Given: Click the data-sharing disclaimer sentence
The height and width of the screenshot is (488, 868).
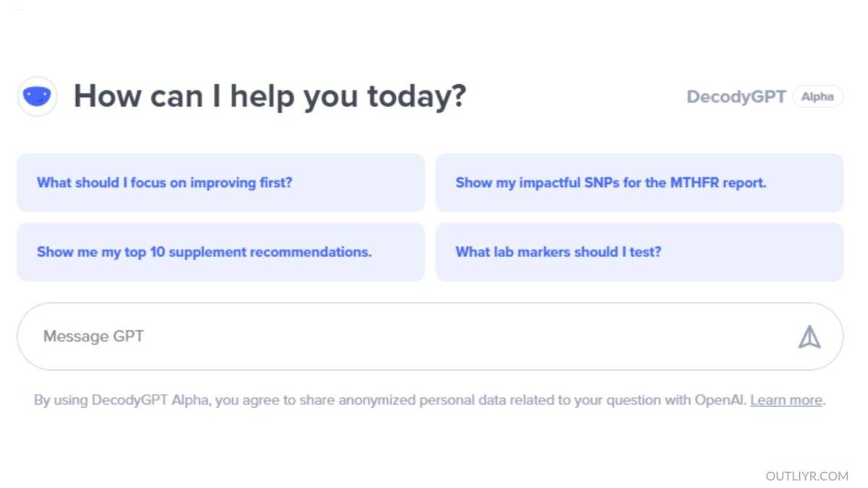Looking at the screenshot, I should pyautogui.click(x=391, y=400).
